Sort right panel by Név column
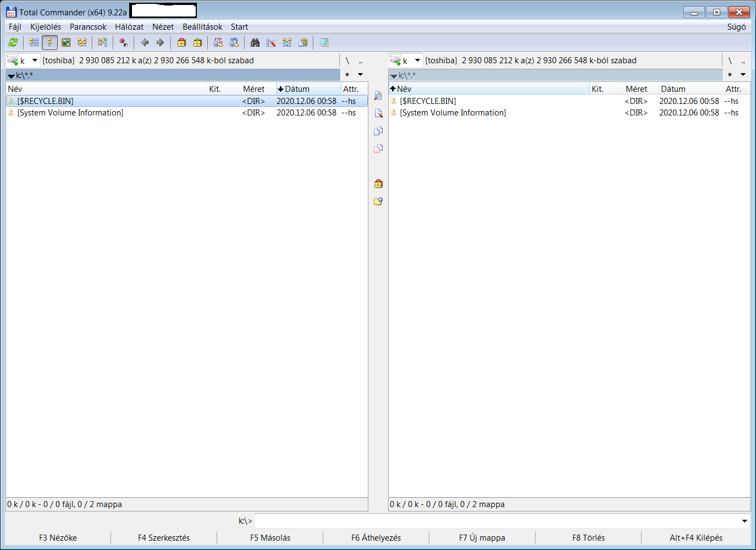This screenshot has height=550, width=756. 489,89
